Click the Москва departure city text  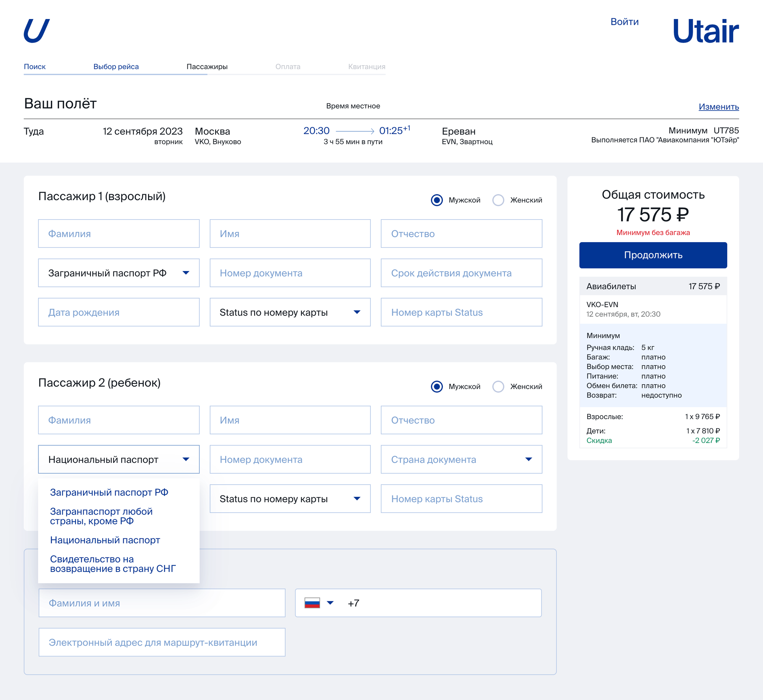[212, 132]
